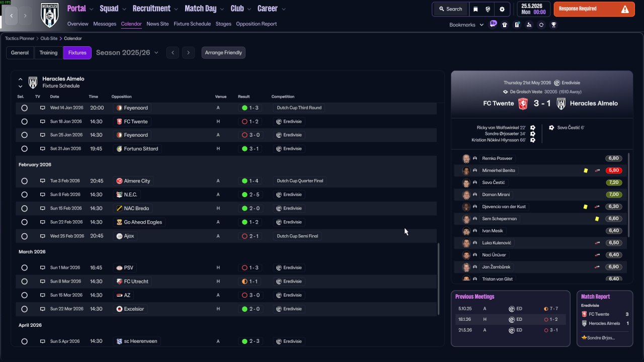This screenshot has height=362, width=644.
Task: Click the Heracles Almelo crest in match header
Action: [x=561, y=104]
